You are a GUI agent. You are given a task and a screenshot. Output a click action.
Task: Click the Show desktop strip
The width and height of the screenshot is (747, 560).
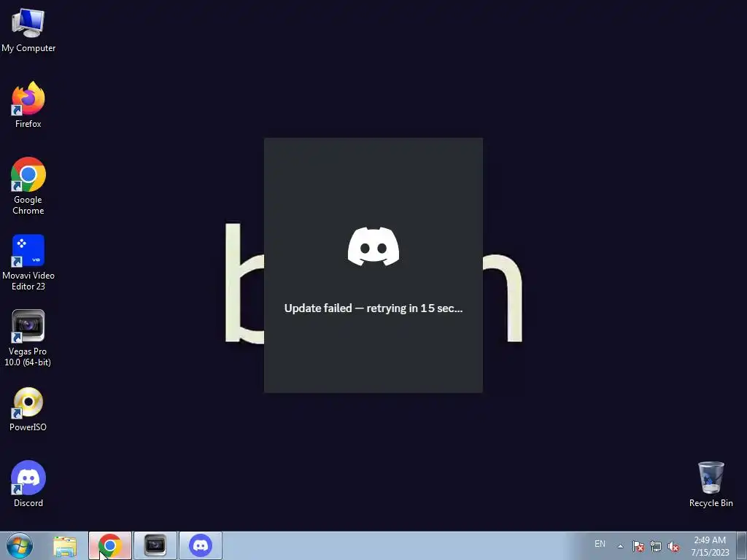742,546
